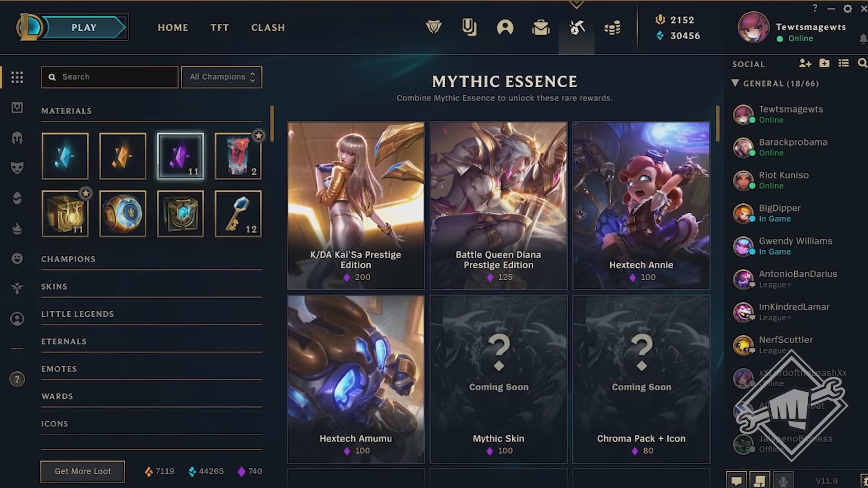Open the Collection backpack icon

click(x=541, y=28)
